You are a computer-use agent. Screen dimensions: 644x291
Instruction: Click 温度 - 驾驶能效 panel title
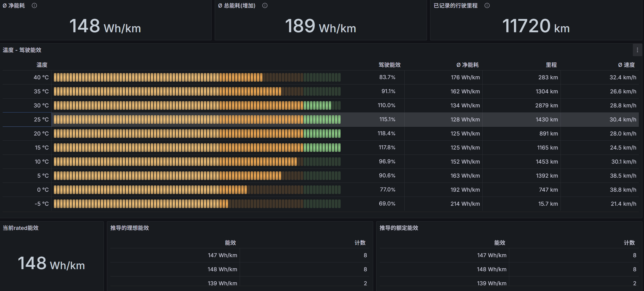(22, 50)
